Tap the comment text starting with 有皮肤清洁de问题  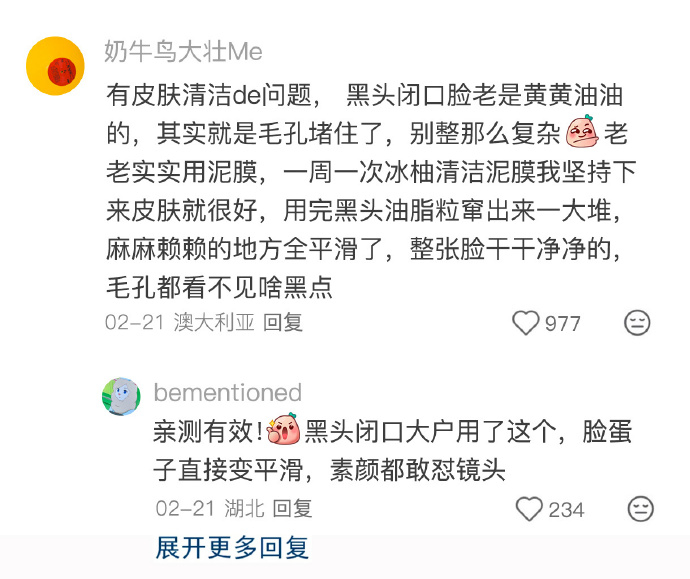click(x=371, y=191)
